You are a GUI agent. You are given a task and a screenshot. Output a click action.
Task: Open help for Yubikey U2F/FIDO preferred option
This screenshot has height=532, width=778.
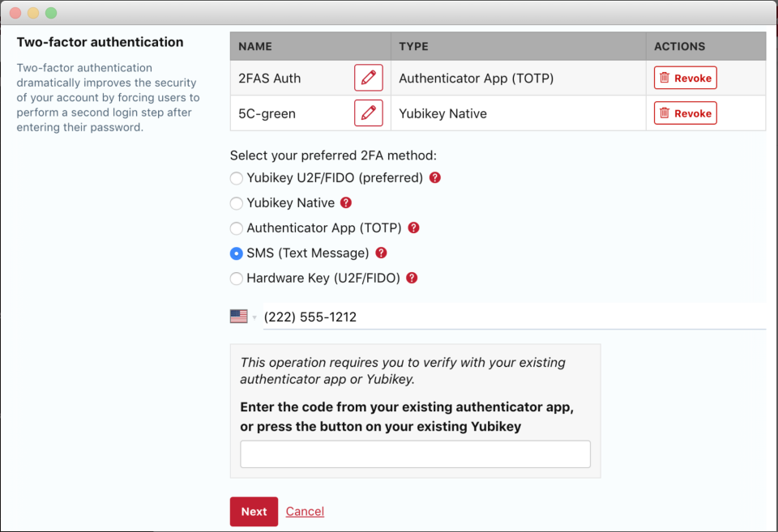434,177
